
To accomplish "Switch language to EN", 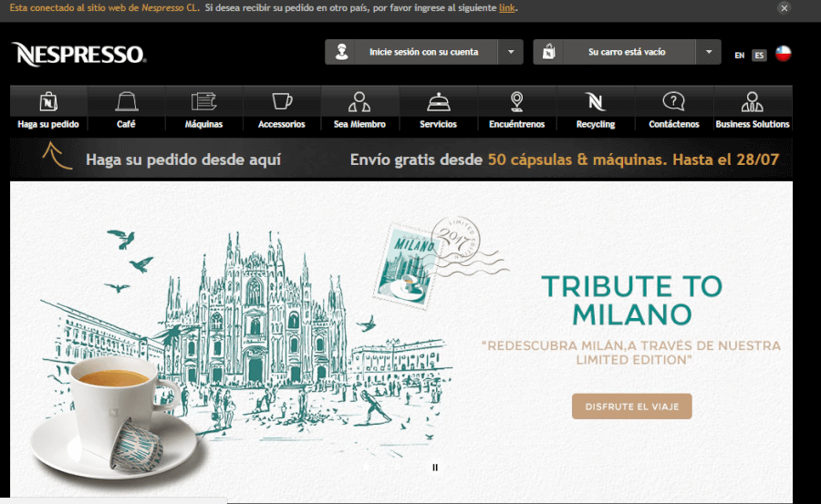I will pyautogui.click(x=739, y=55).
